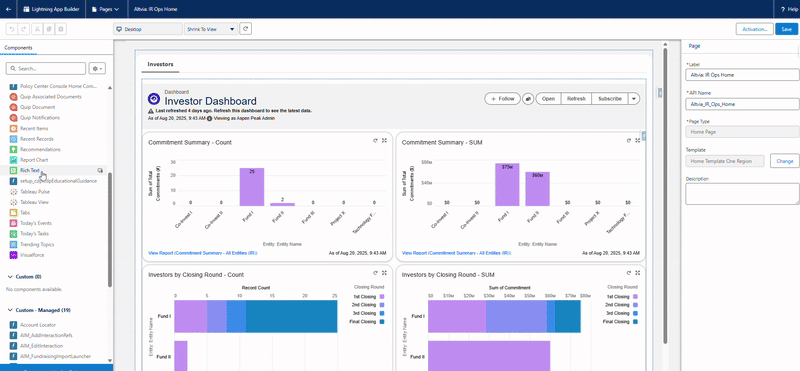
Task: Open View Report link under Commitment Summary - Count
Action: pos(203,253)
